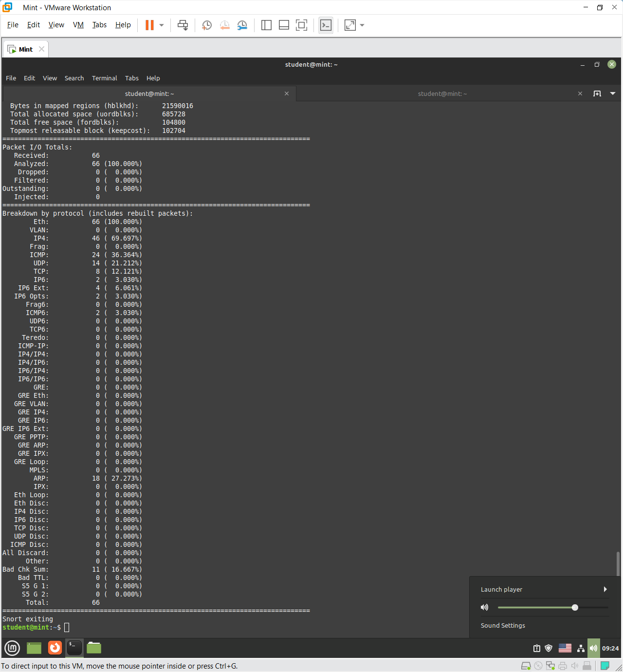The image size is (623, 672).
Task: Click Send Ctrl+Alt+Del icon in toolbar
Action: [183, 25]
